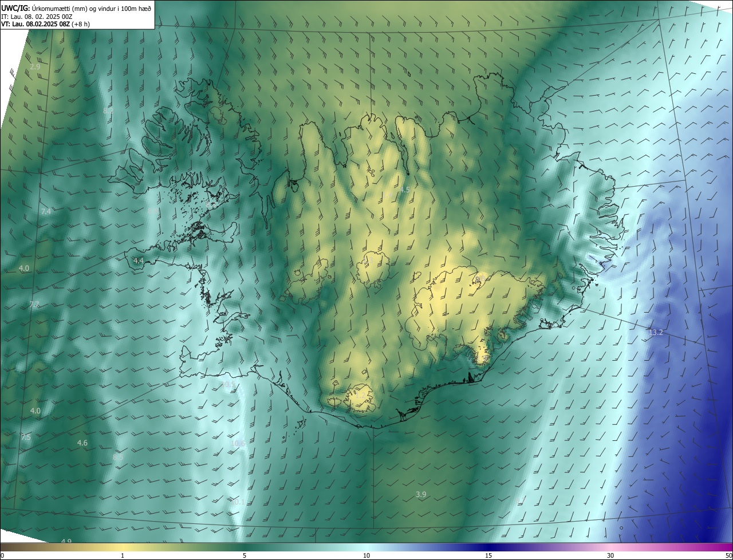This screenshot has width=733, height=560.
Task: Click the 50 tick on the color scale
Action: point(728,555)
